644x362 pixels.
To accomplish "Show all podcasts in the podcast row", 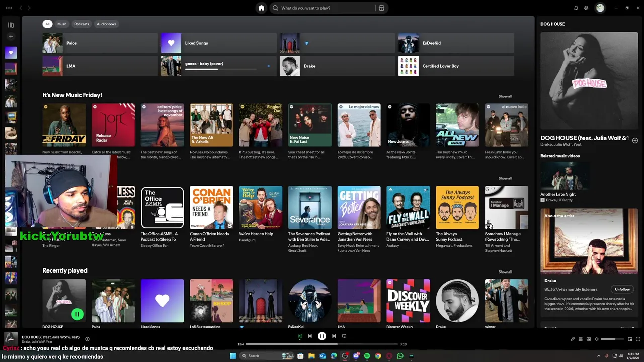I will tap(505, 178).
